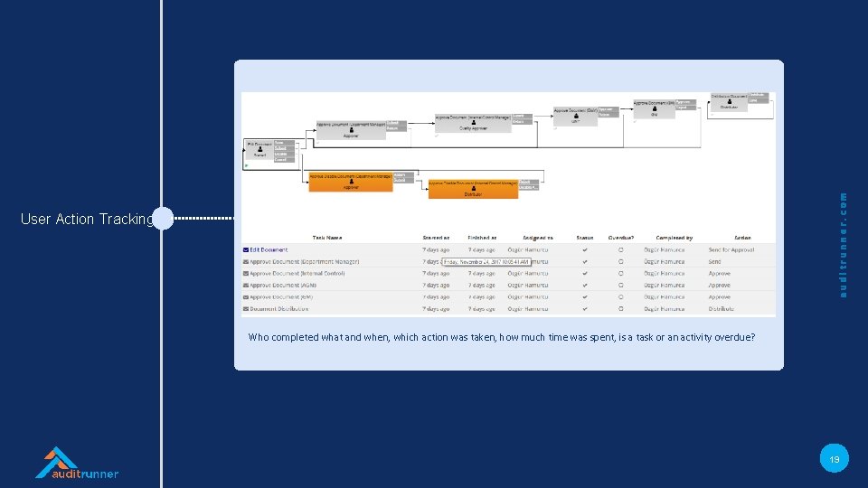Click the person icon in the Quality Approver node

[473, 123]
